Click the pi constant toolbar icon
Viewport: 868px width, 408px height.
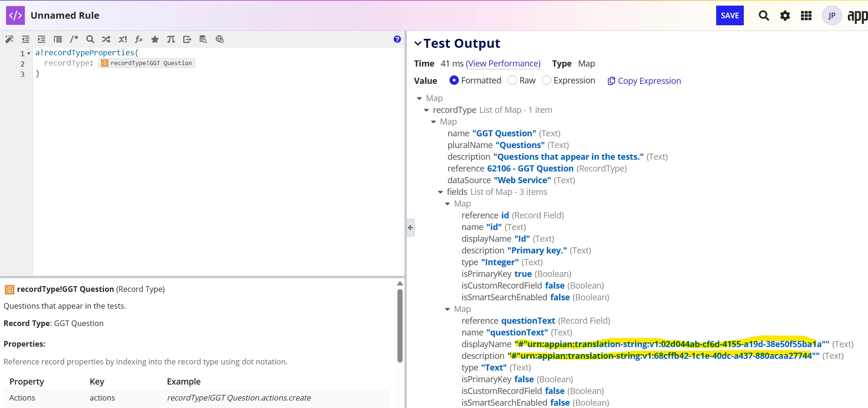(x=171, y=39)
